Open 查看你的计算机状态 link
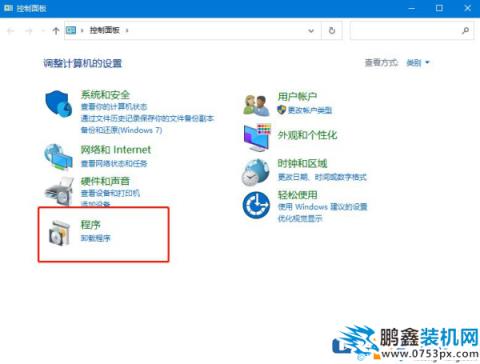The image size is (480, 364). (x=114, y=107)
